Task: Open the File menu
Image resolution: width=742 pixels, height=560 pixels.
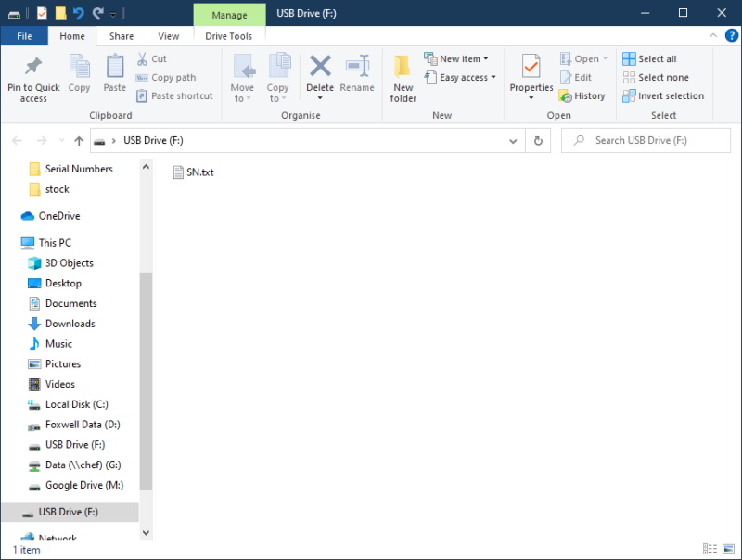Action: (x=24, y=36)
